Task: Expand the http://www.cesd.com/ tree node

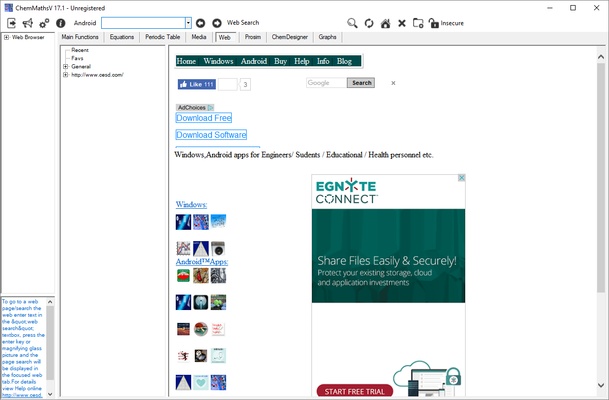Action: [x=66, y=75]
